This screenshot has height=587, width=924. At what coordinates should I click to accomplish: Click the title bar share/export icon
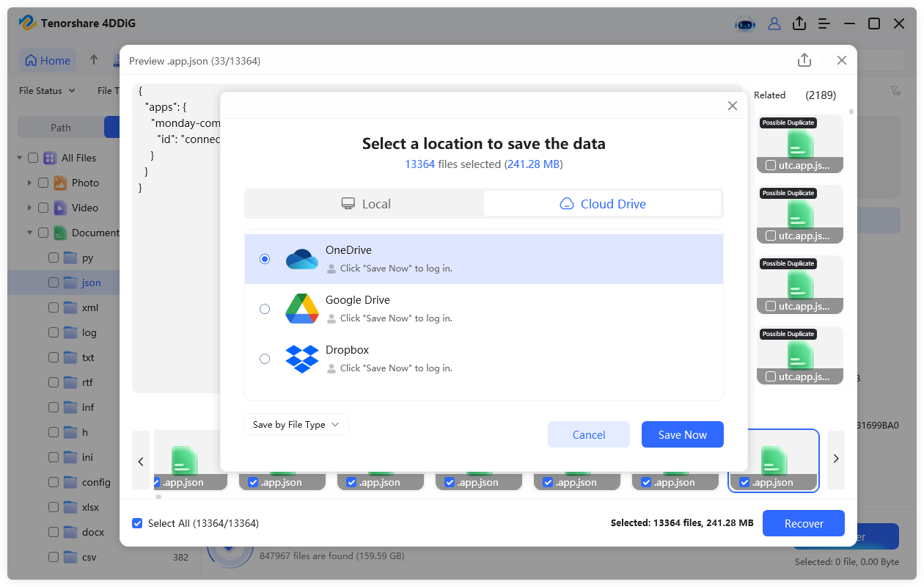(799, 23)
